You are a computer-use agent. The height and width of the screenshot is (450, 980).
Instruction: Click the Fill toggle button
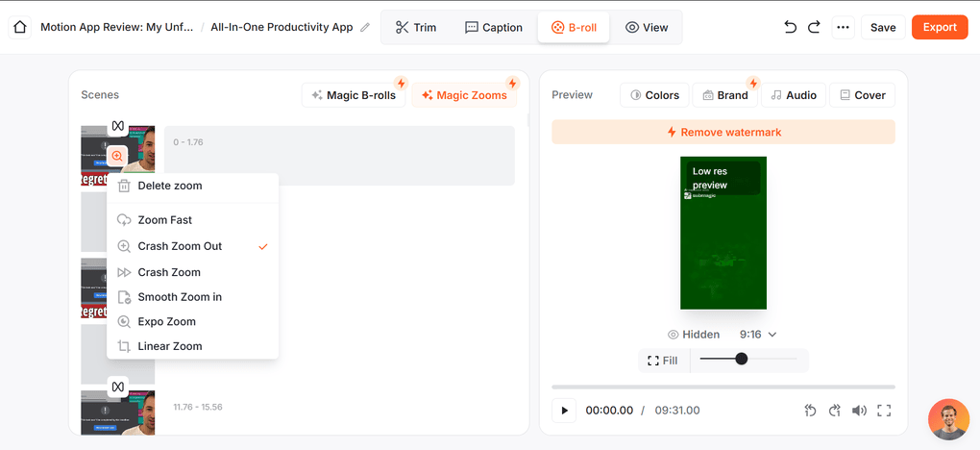663,361
